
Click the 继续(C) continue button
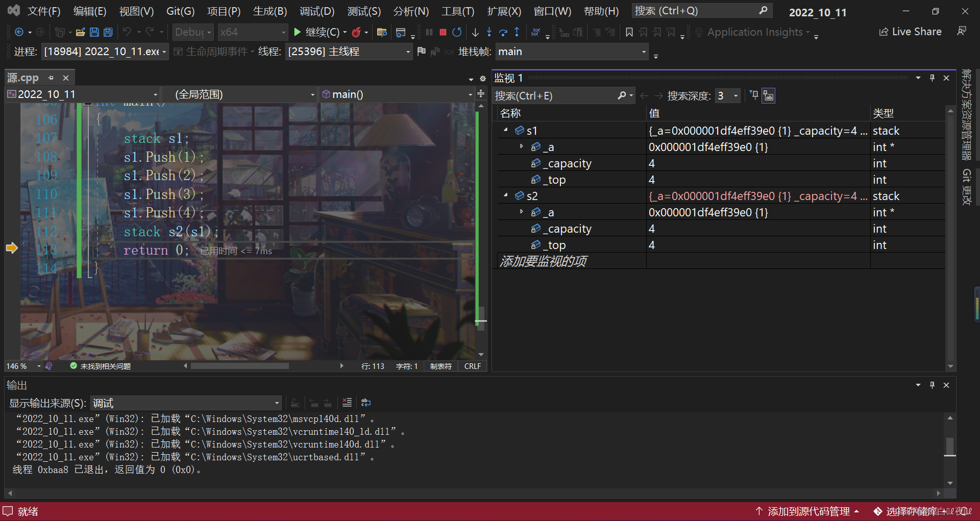[x=317, y=32]
